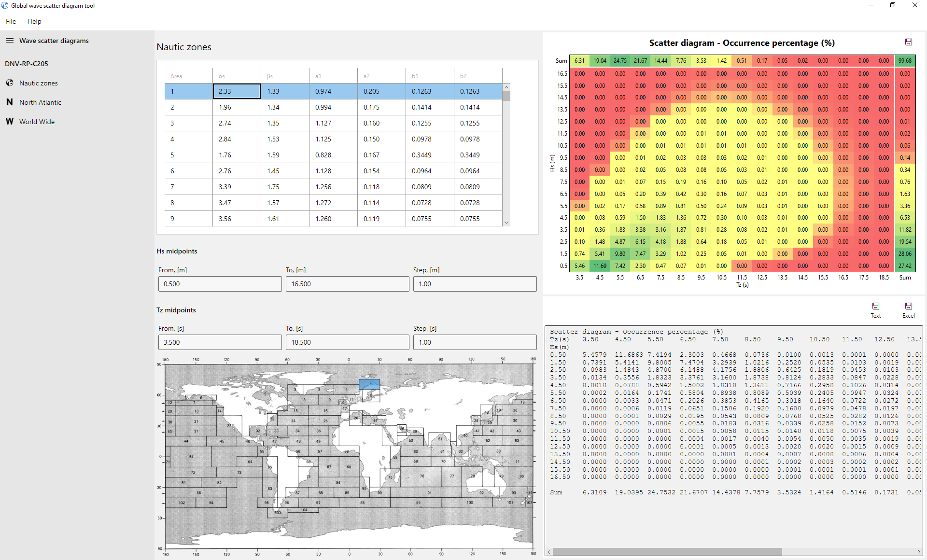The image size is (927, 560).
Task: Click the 99.68 total sum cell
Action: (x=905, y=61)
